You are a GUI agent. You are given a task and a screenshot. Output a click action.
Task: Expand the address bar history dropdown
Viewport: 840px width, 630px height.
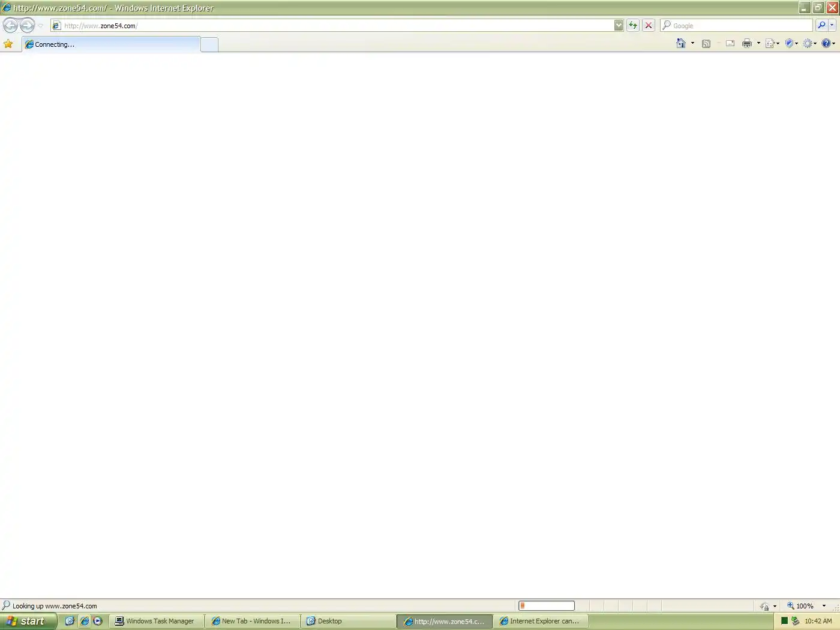[x=619, y=25]
